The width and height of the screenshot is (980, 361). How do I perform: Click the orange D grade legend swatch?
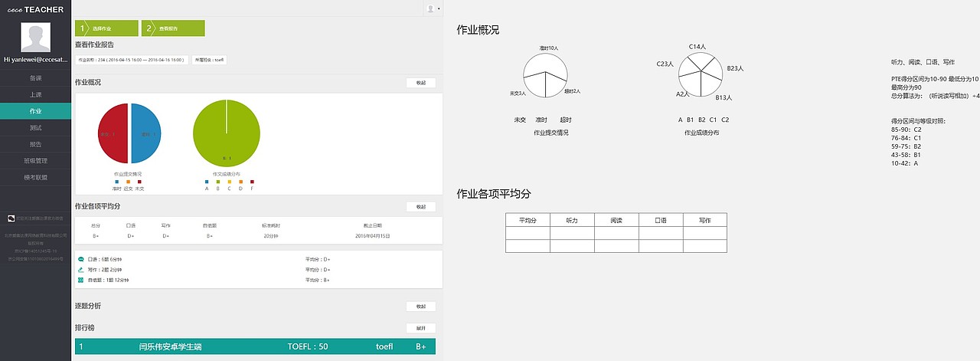[x=240, y=182]
